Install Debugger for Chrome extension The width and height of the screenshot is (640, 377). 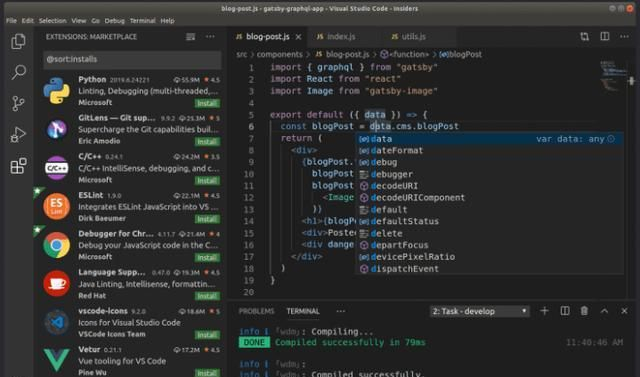pyautogui.click(x=207, y=257)
